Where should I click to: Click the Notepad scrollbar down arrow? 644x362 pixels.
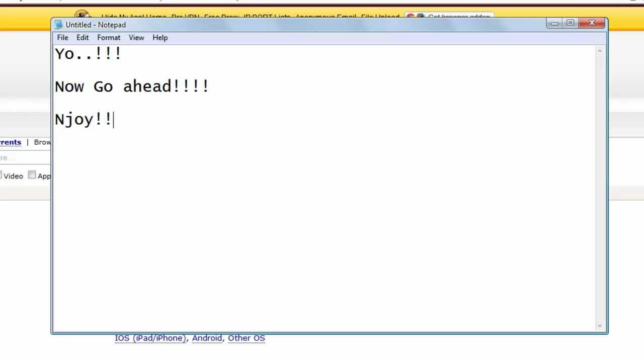[x=600, y=326]
